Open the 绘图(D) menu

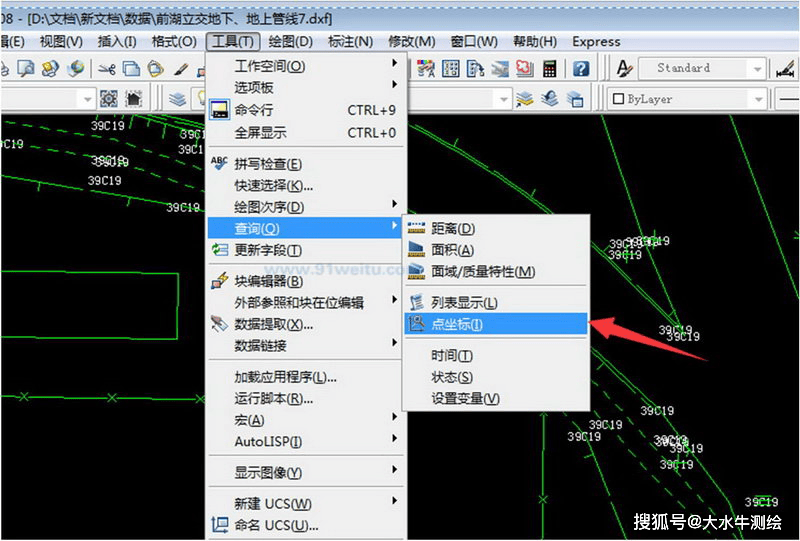click(290, 41)
